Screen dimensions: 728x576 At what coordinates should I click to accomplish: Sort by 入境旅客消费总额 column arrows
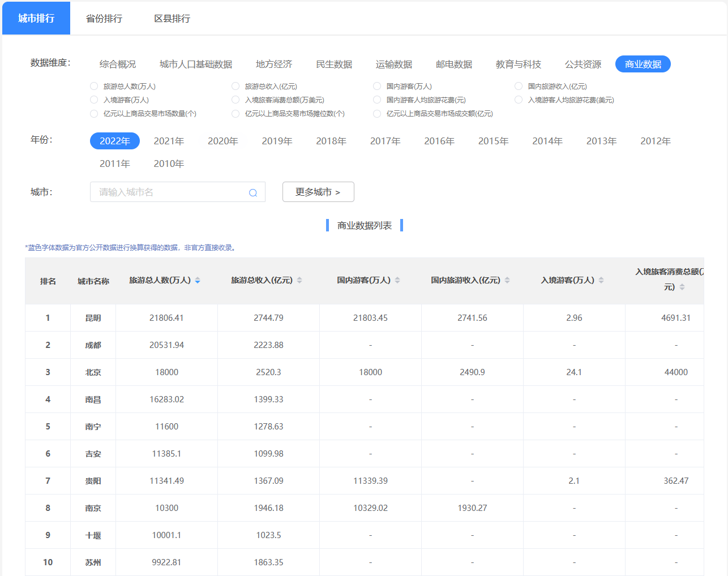coord(682,287)
